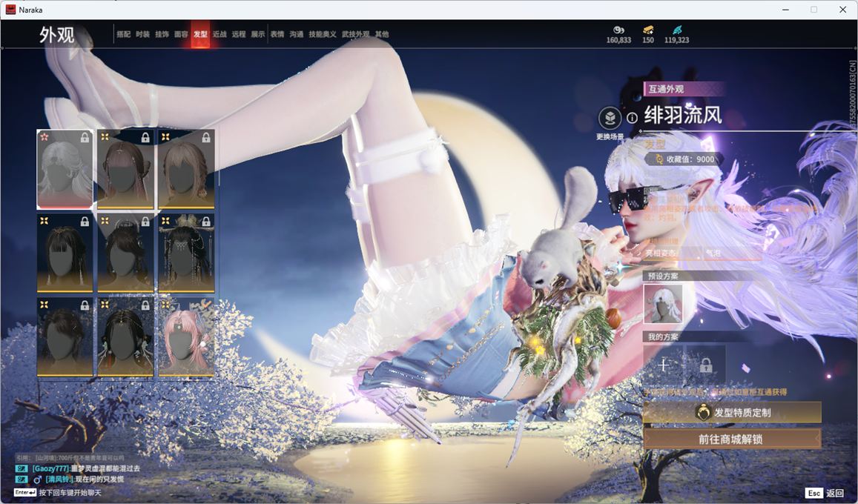The height and width of the screenshot is (504, 858).
Task: Click player name [Gaozy777] in chat
Action: (x=51, y=469)
